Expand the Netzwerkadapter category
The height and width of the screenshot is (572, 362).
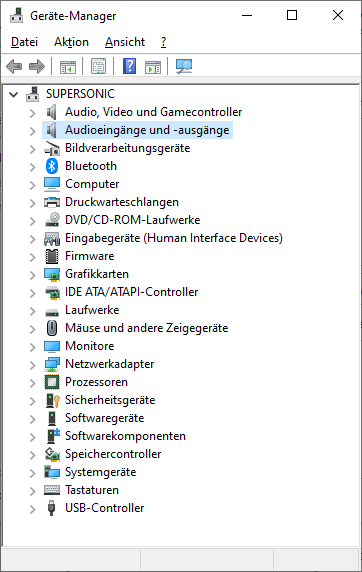32,364
